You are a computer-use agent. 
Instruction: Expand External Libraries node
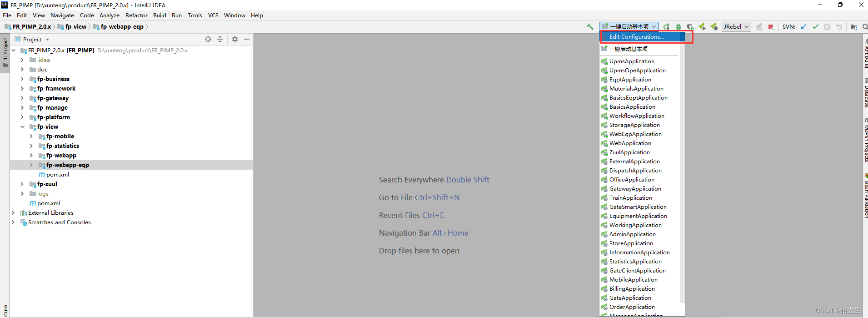(x=13, y=213)
